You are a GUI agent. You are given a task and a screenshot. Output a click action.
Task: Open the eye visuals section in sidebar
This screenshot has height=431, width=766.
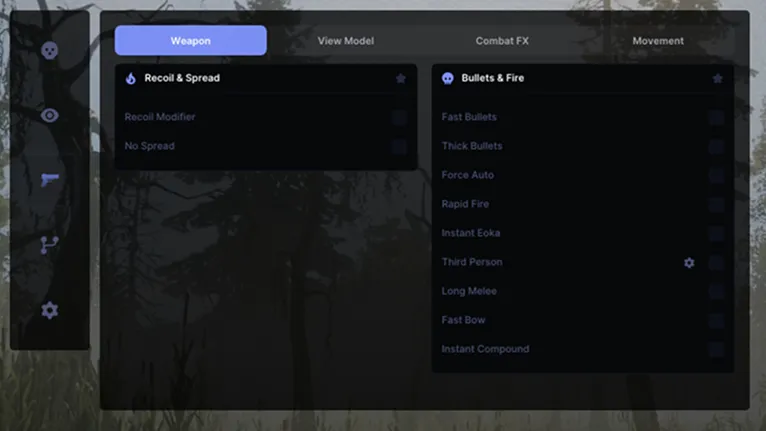coord(49,115)
